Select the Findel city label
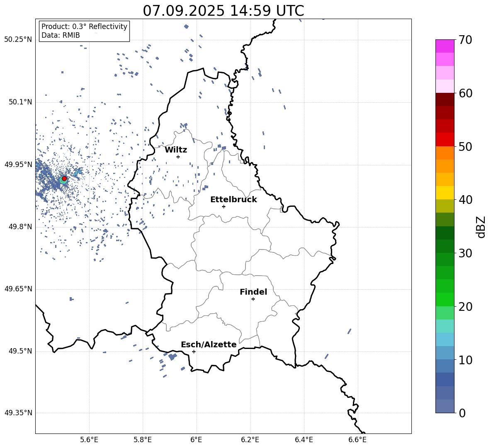Screen dimensions: 491x448 point(253,292)
